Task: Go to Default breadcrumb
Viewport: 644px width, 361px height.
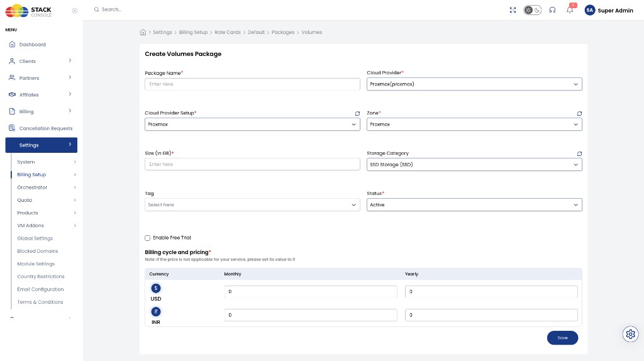Action: click(257, 32)
